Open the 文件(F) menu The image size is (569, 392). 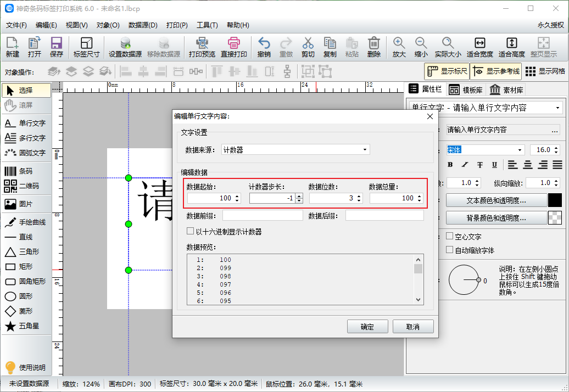click(16, 25)
